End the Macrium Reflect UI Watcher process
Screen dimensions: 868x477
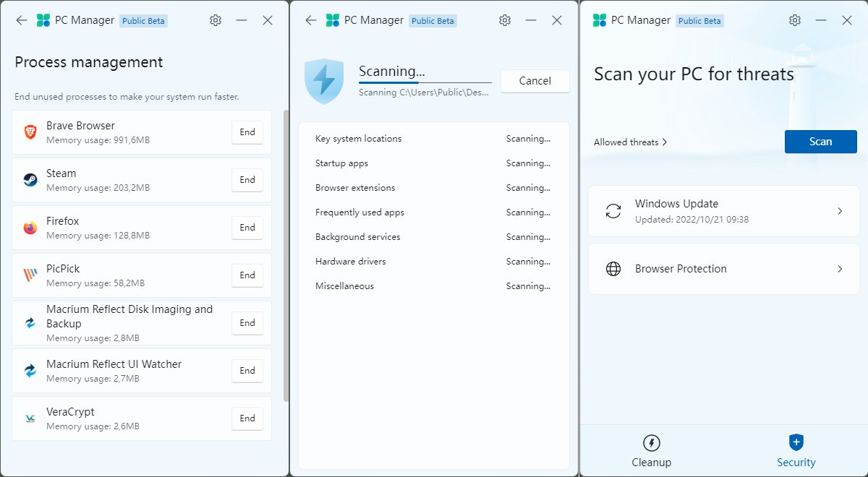point(247,371)
